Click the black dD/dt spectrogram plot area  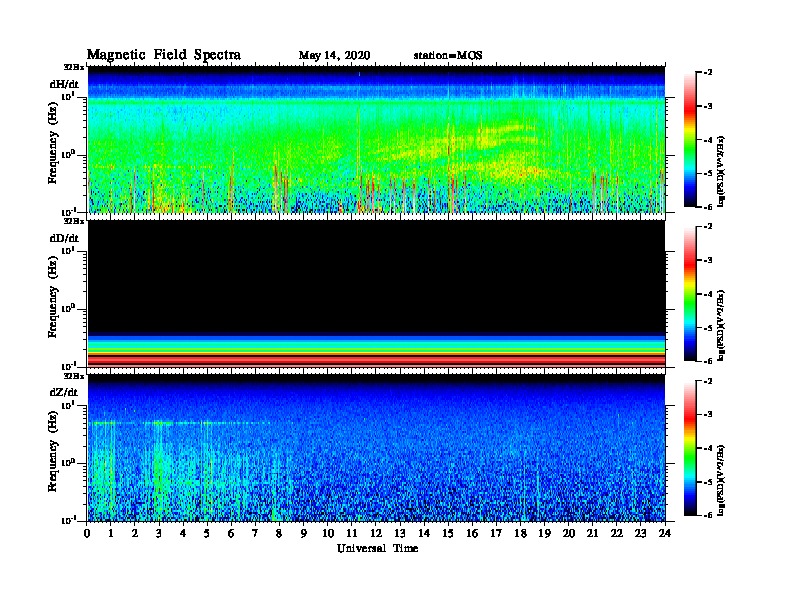(x=377, y=294)
